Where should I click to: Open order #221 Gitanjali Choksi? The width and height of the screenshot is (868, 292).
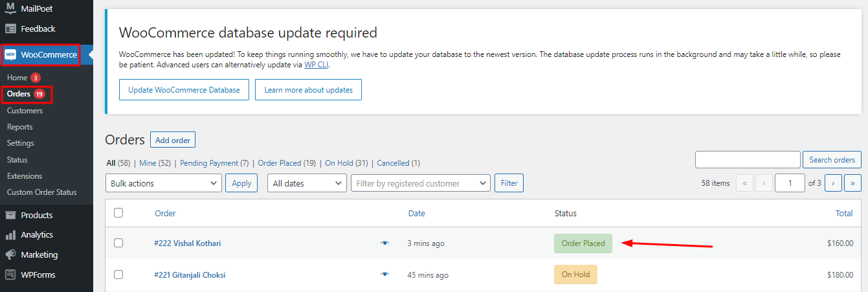click(x=190, y=275)
